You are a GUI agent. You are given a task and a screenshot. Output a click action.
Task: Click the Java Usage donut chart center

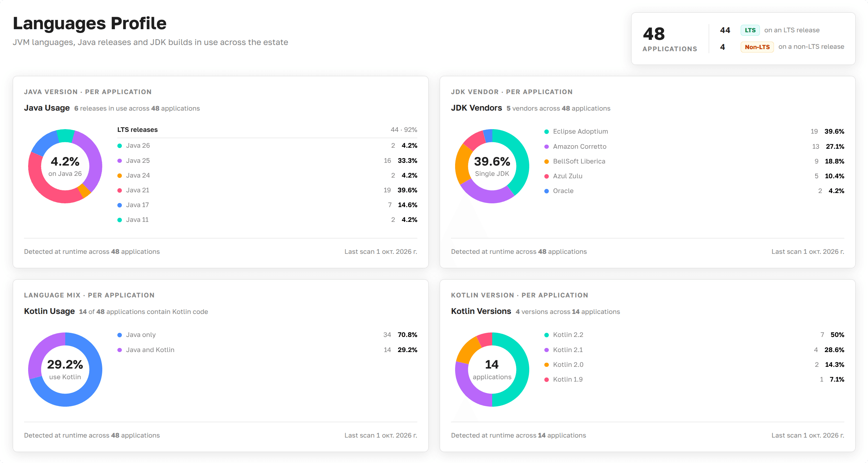[x=65, y=166]
